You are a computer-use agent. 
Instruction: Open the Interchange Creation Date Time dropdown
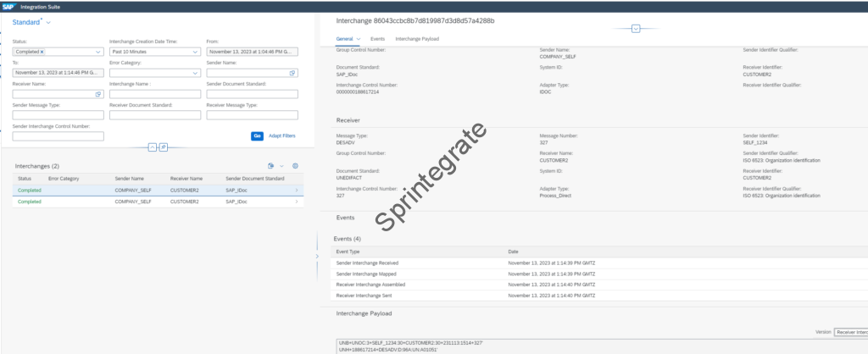196,52
